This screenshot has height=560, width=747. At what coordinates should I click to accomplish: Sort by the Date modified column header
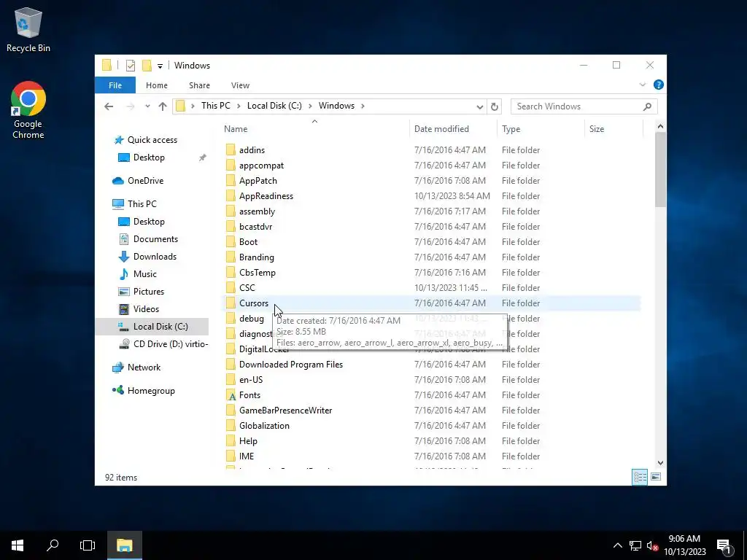[x=452, y=129]
